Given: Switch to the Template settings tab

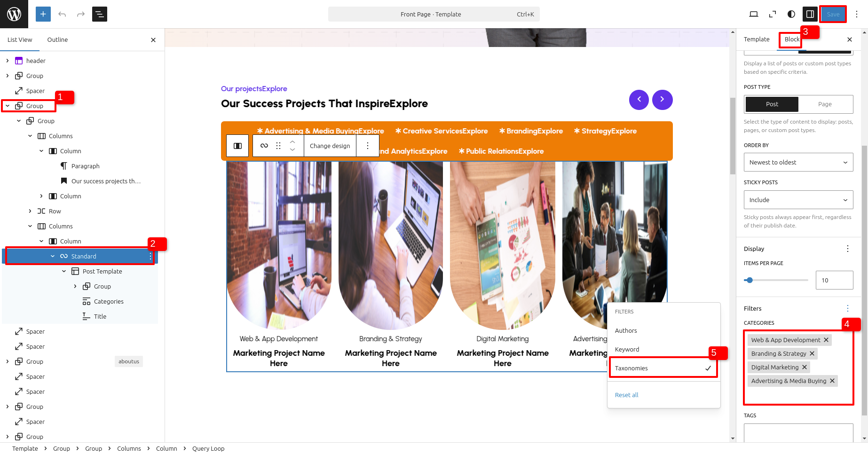Looking at the screenshot, I should point(757,39).
